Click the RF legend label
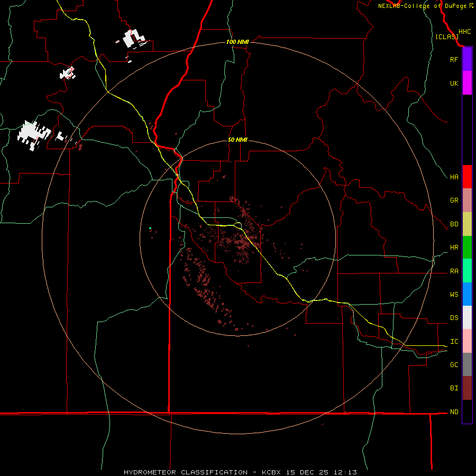The height and width of the screenshot is (476, 476). [454, 60]
